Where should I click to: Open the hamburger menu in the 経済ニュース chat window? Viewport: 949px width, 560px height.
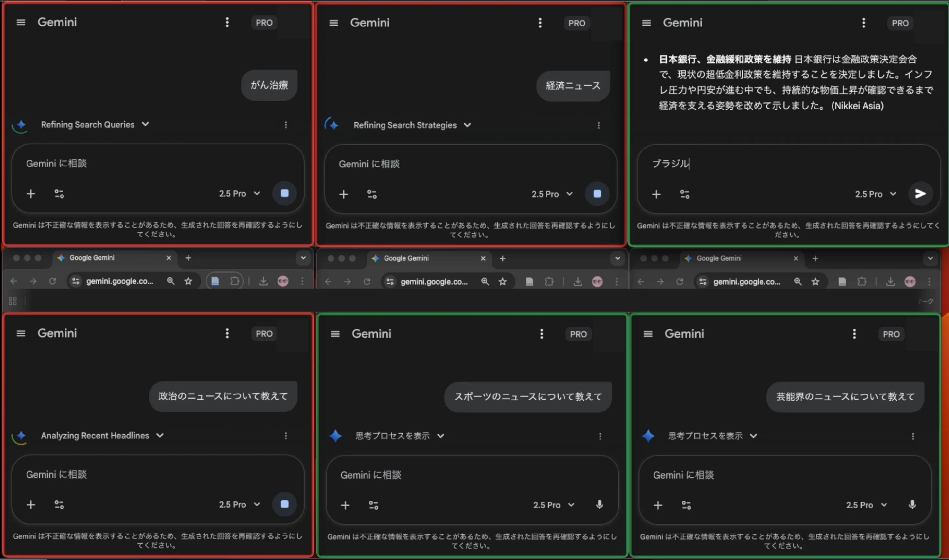coord(334,23)
